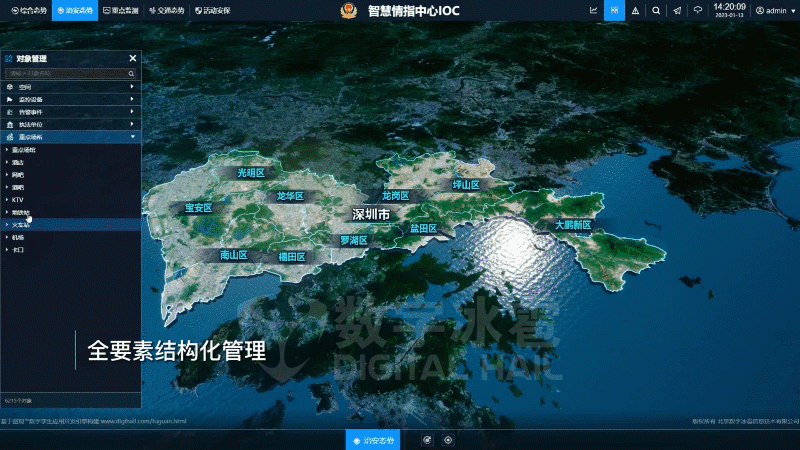
Task: Open the www.digihail.com footer link
Action: (143, 421)
